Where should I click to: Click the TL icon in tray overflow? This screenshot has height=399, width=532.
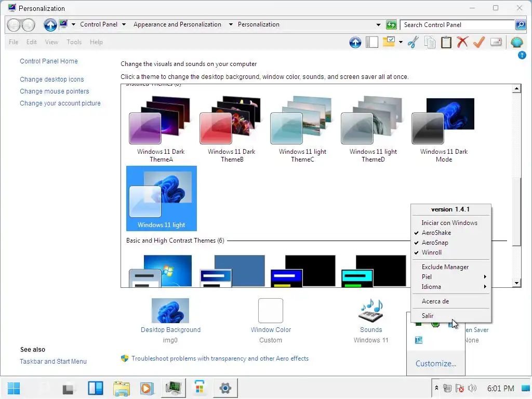(419, 340)
